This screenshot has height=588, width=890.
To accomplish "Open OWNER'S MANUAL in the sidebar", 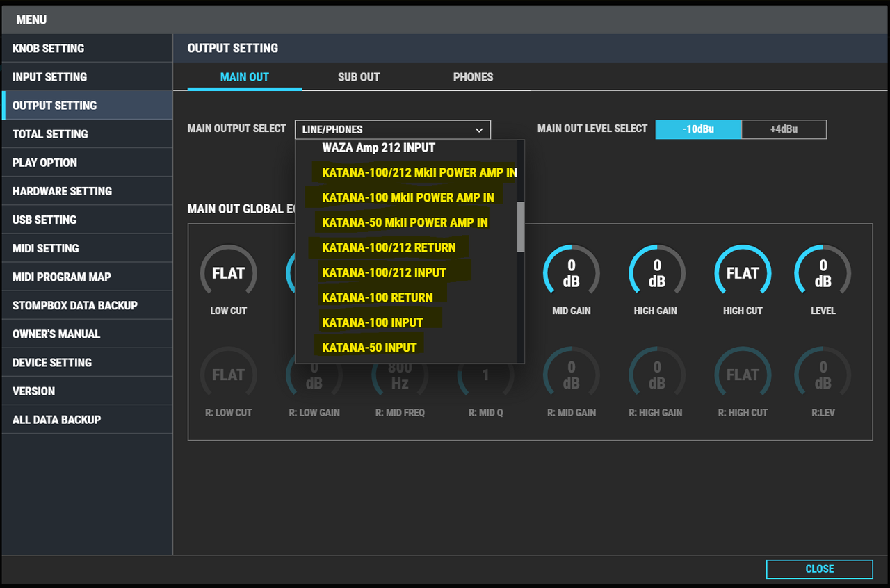I will (x=87, y=334).
